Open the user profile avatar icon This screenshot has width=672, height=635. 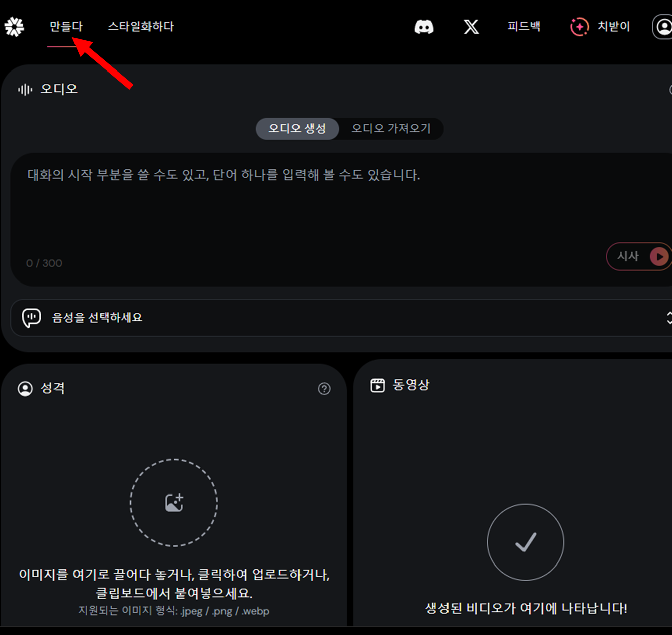click(663, 27)
